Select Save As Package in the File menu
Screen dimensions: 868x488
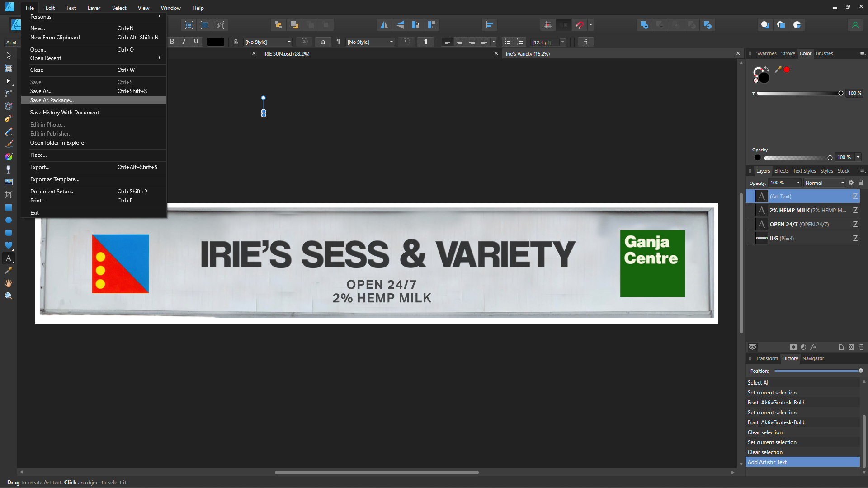(x=51, y=100)
